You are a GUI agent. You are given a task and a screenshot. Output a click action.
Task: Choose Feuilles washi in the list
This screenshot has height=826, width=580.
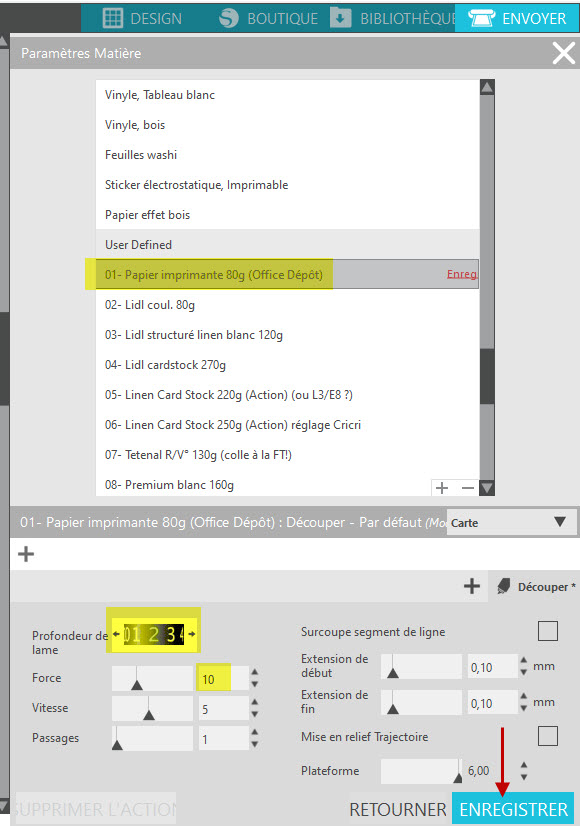[x=288, y=155]
